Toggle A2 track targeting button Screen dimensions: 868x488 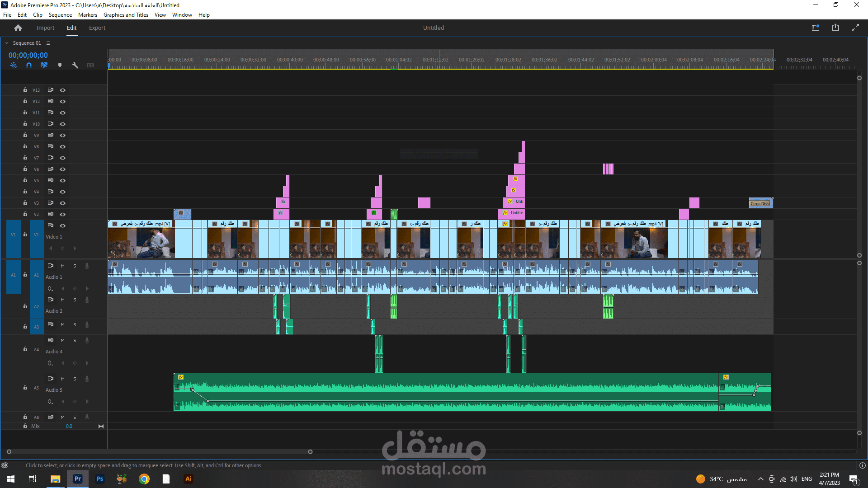[x=37, y=306]
